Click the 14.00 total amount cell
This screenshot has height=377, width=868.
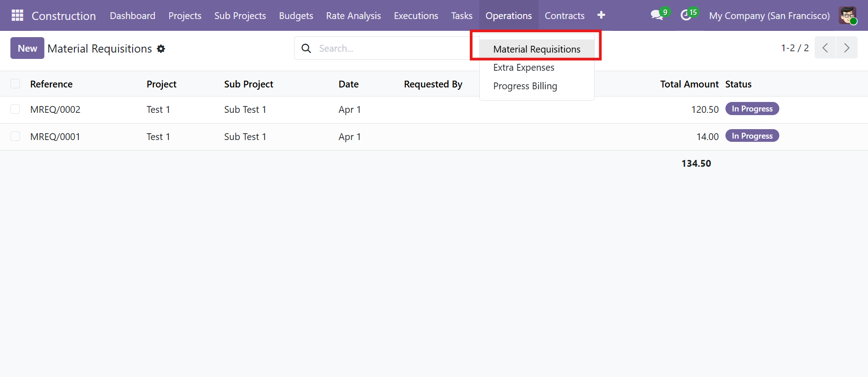(707, 137)
